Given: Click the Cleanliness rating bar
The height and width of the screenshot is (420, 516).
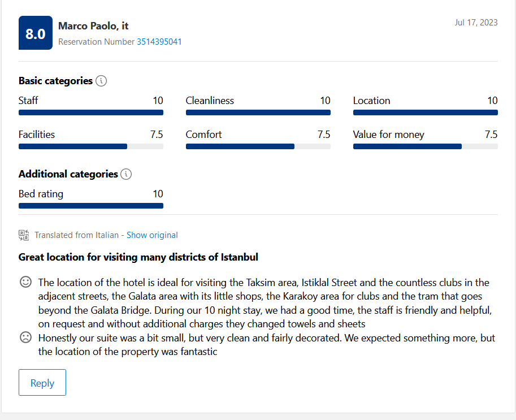Looking at the screenshot, I should [258, 112].
